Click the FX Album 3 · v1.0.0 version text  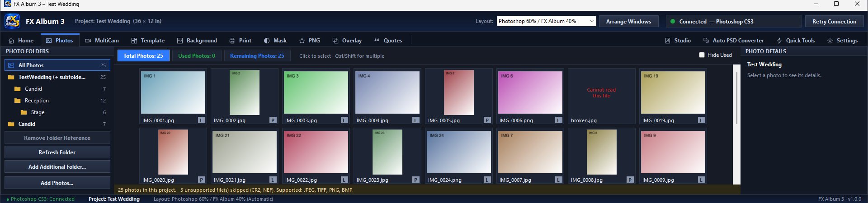click(x=840, y=199)
